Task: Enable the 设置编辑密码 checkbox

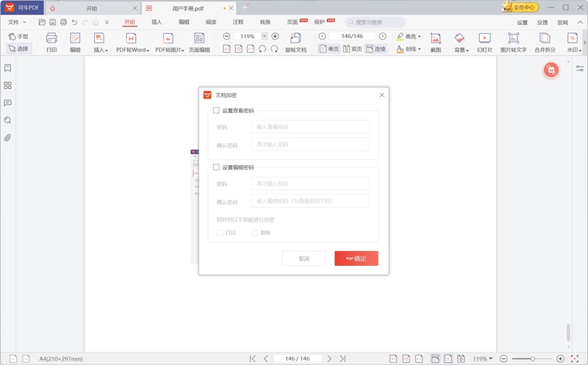Action: 216,167
